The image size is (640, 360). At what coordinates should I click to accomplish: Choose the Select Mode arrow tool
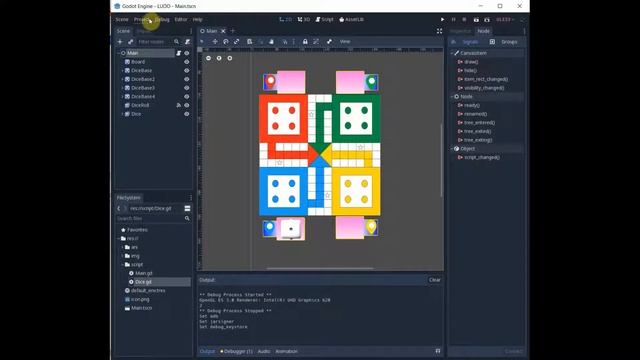click(202, 42)
